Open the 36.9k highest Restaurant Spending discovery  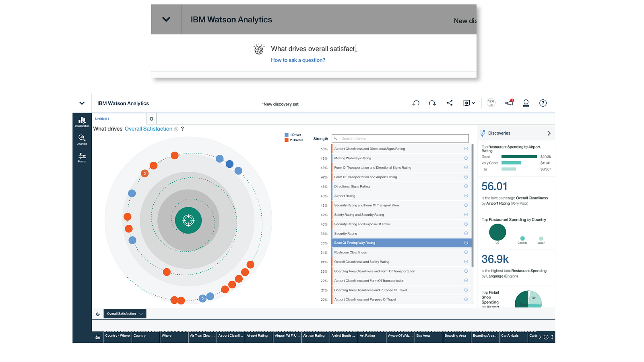(516, 267)
